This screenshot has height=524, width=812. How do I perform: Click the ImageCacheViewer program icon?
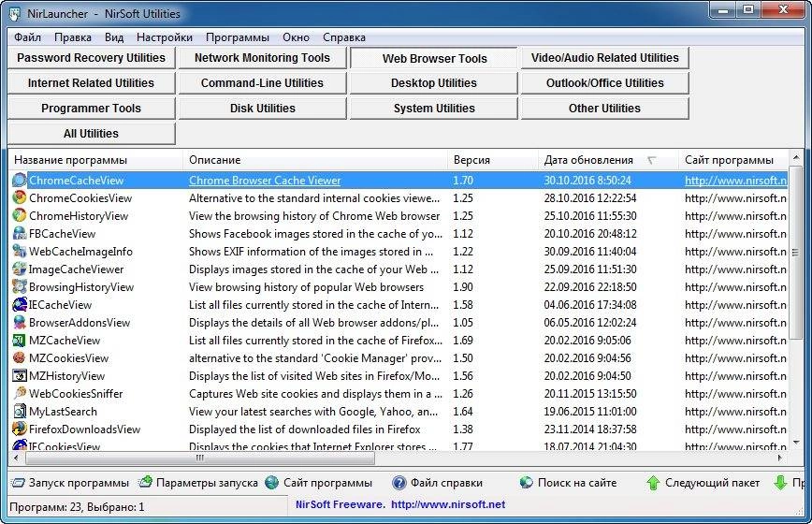click(x=19, y=269)
